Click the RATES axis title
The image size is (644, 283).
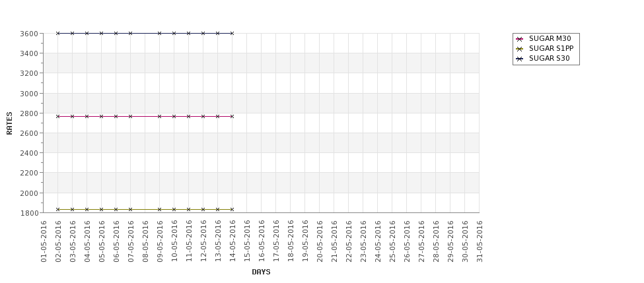click(x=9, y=123)
